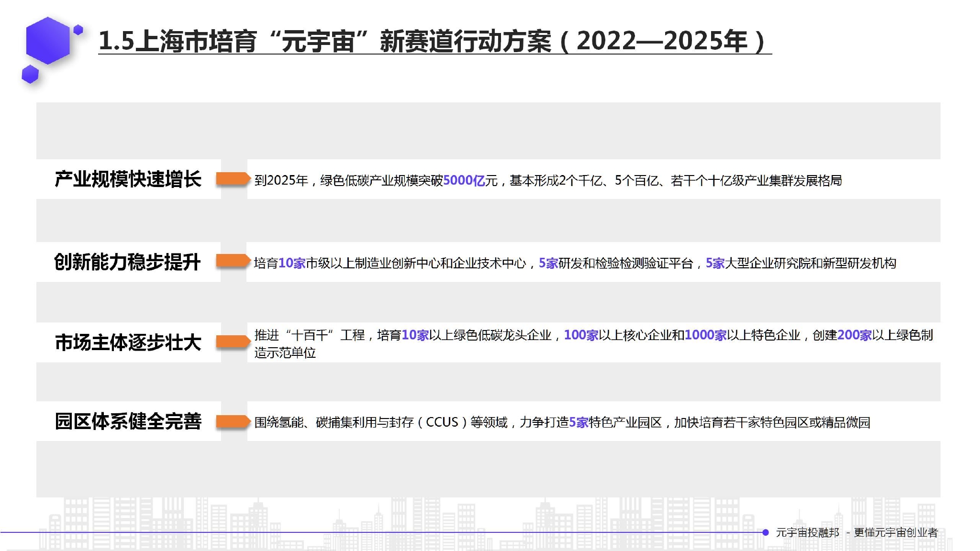Click the highlighted figure 1000家

[706, 335]
